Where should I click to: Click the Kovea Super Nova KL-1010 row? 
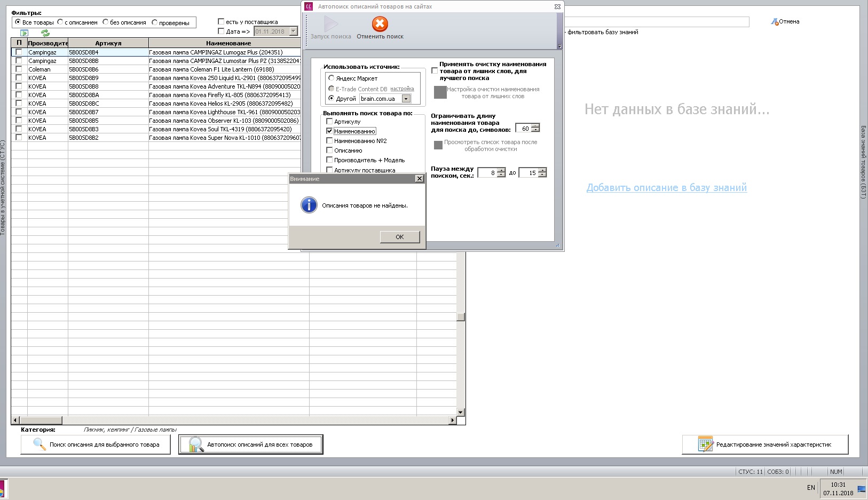pos(156,138)
